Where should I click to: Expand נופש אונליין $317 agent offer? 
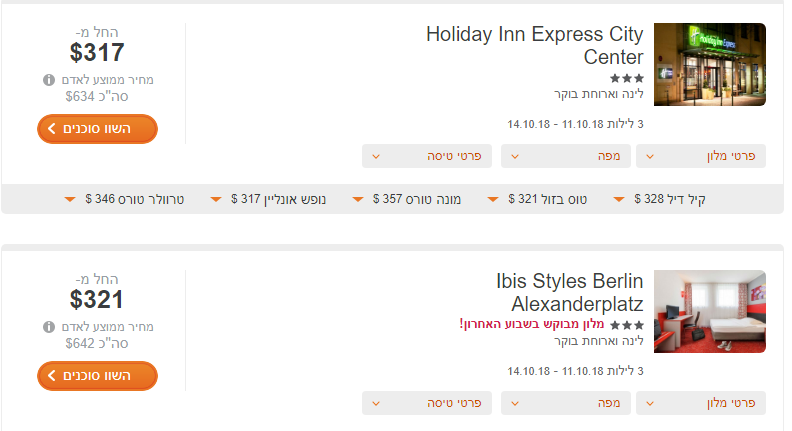click(x=268, y=199)
